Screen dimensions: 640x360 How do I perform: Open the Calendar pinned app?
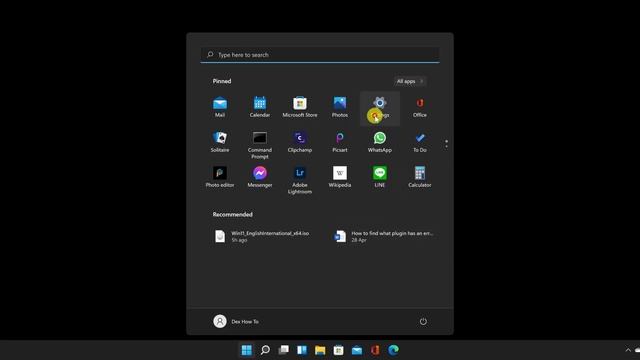[x=260, y=107]
